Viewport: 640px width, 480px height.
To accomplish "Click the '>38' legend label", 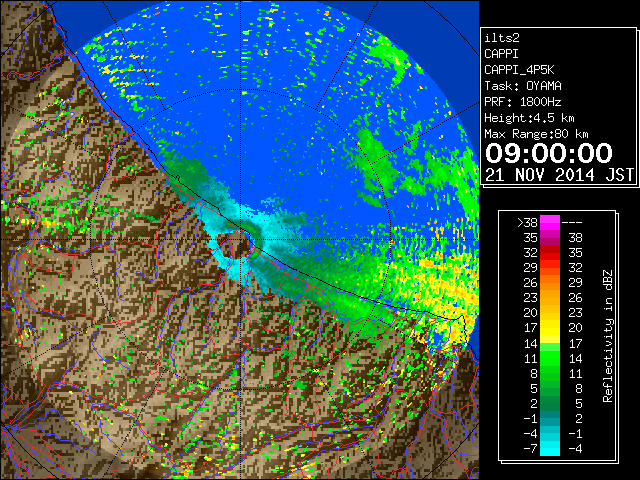I will point(527,222).
